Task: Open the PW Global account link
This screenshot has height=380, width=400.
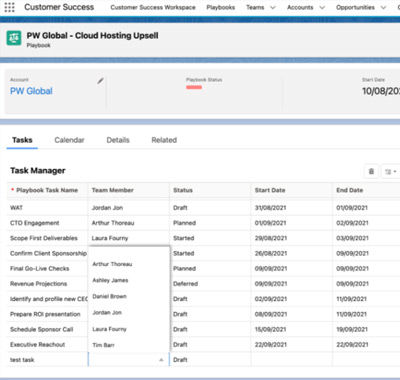Action: click(x=31, y=91)
